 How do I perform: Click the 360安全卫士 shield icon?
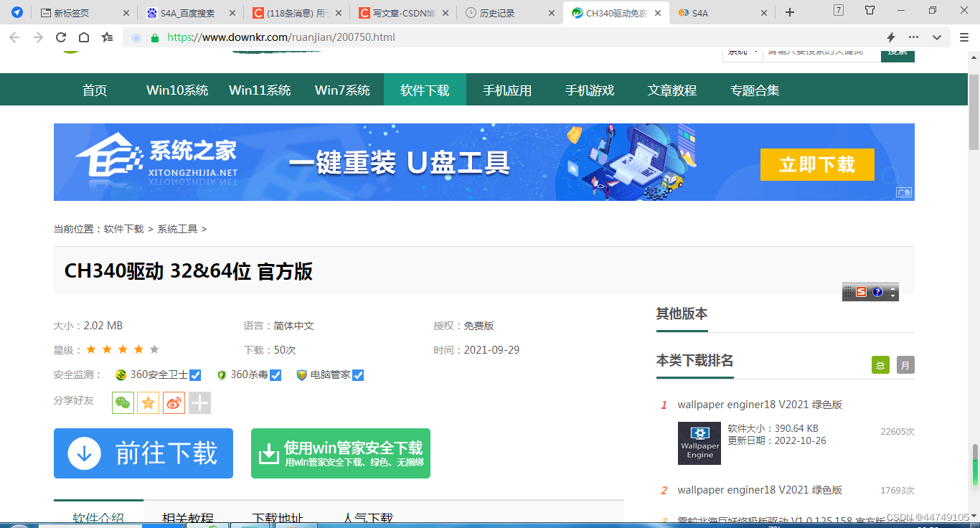121,374
